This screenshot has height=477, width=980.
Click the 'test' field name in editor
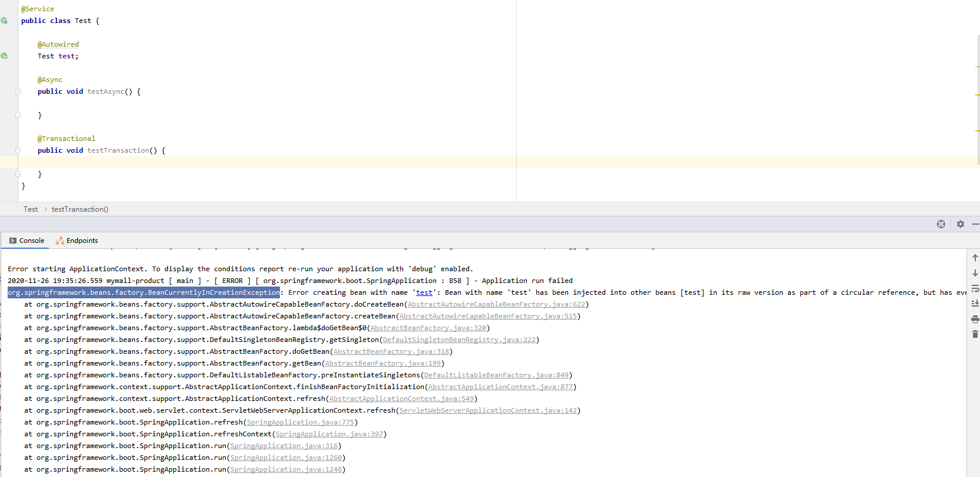tap(67, 56)
